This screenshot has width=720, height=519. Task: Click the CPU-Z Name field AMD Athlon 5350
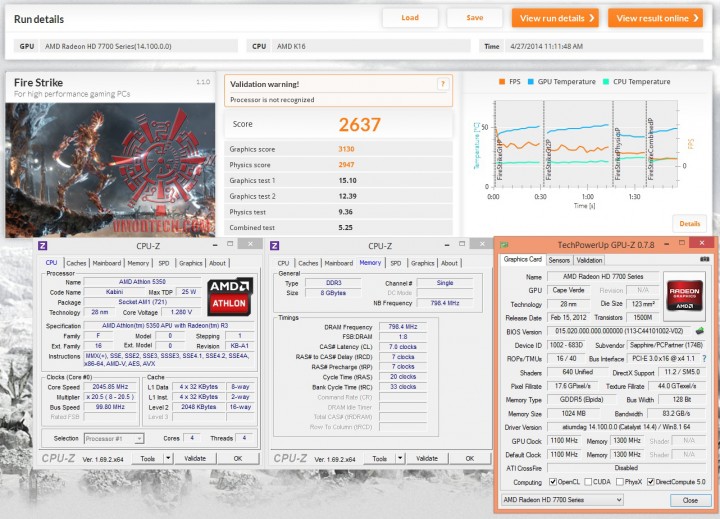[x=142, y=282]
